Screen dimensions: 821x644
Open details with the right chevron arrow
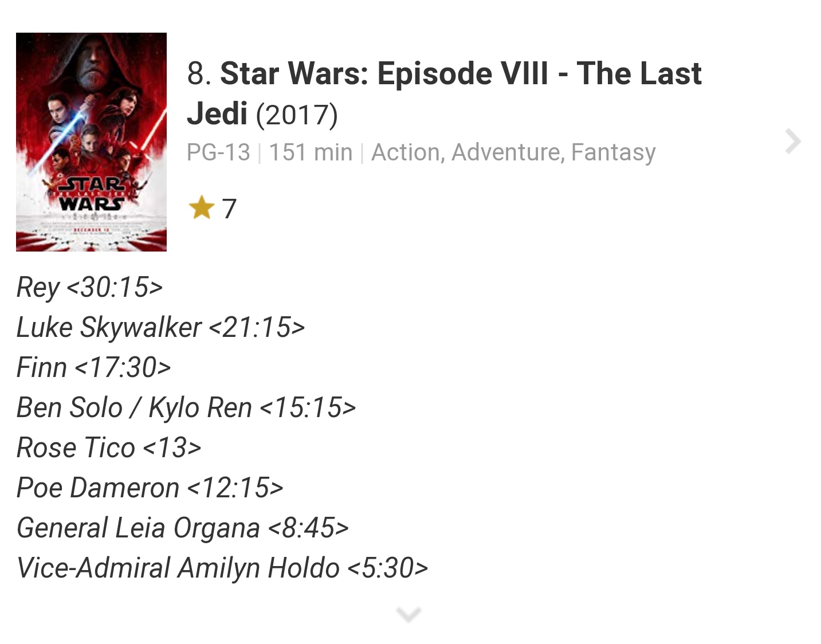click(x=793, y=142)
